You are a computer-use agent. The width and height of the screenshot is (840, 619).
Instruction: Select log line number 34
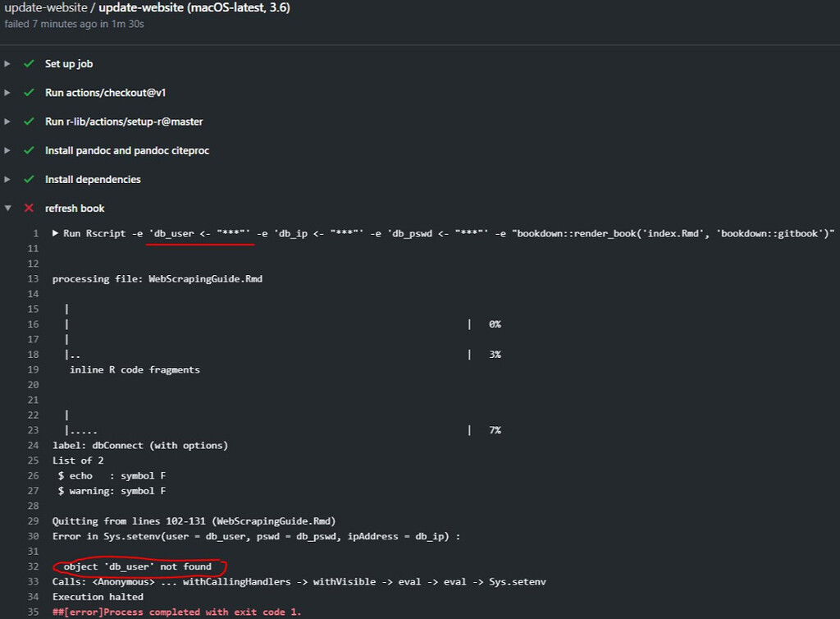(33, 597)
